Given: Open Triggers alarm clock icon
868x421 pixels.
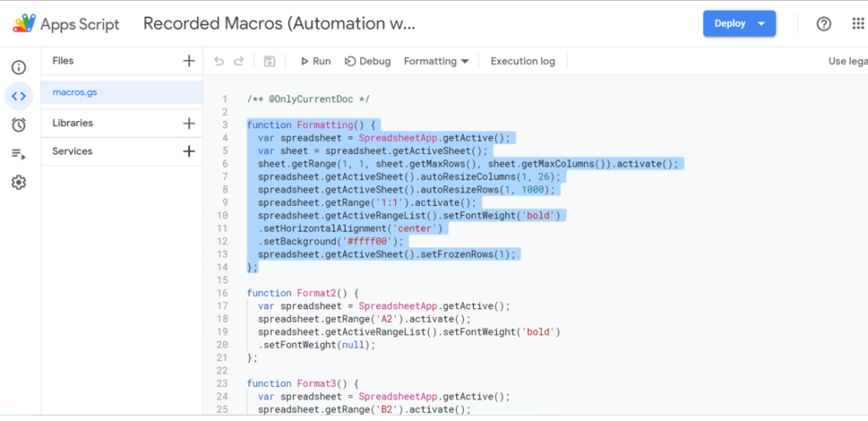Looking at the screenshot, I should click(19, 125).
